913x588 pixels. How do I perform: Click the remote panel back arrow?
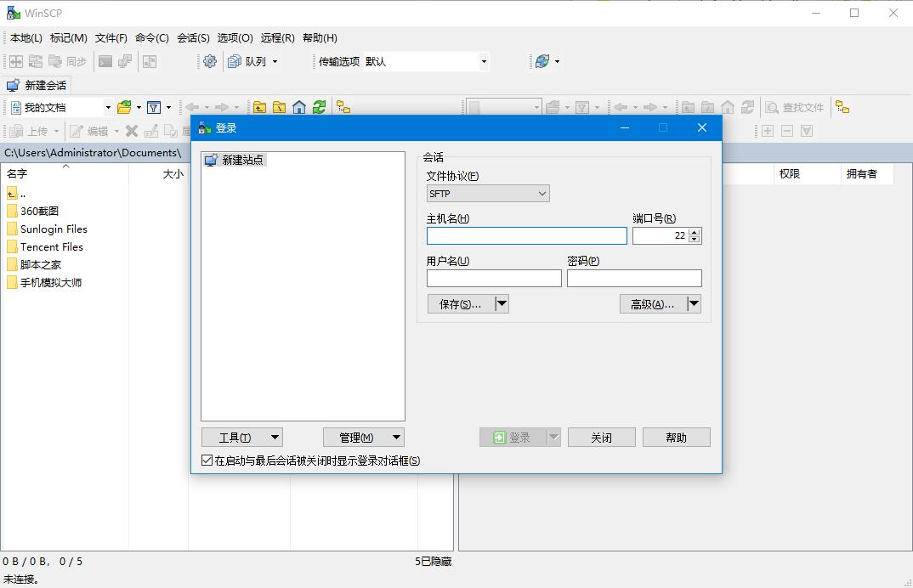pyautogui.click(x=621, y=107)
